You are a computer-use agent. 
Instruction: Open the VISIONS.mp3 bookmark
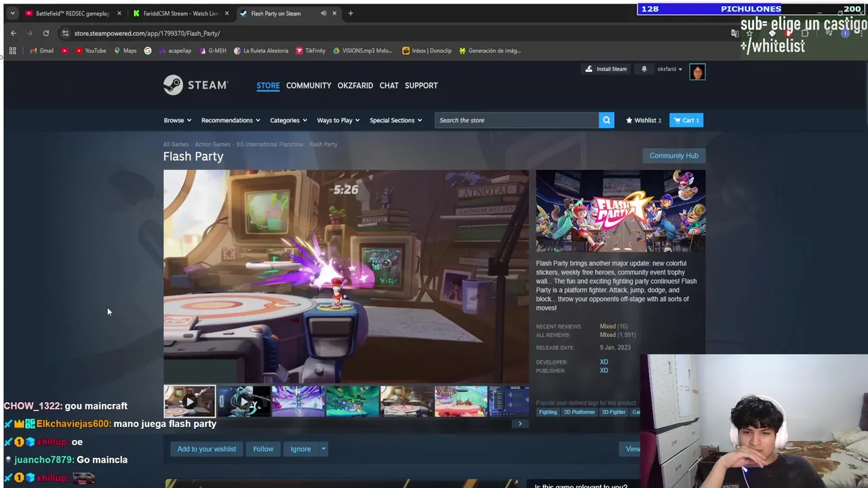coord(362,50)
